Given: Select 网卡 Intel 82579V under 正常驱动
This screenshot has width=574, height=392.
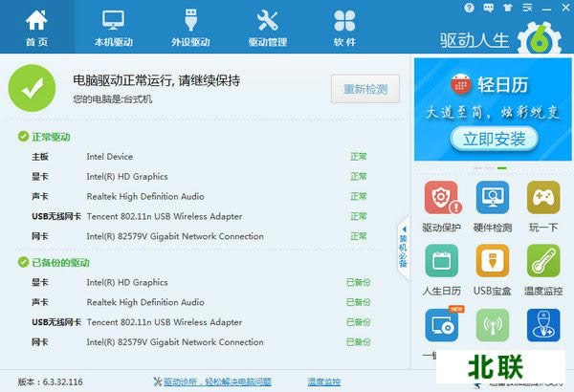Looking at the screenshot, I should pos(200,236).
